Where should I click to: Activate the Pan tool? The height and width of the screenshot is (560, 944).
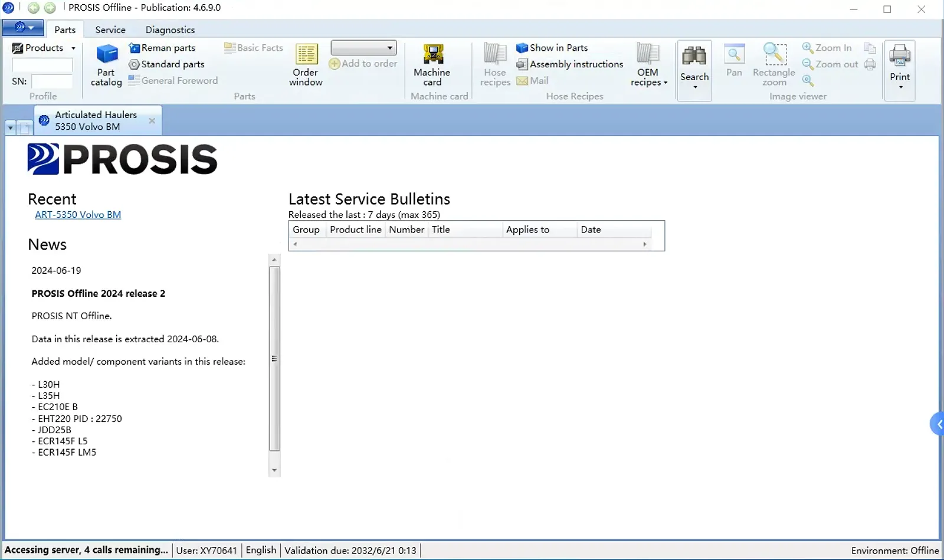click(734, 61)
